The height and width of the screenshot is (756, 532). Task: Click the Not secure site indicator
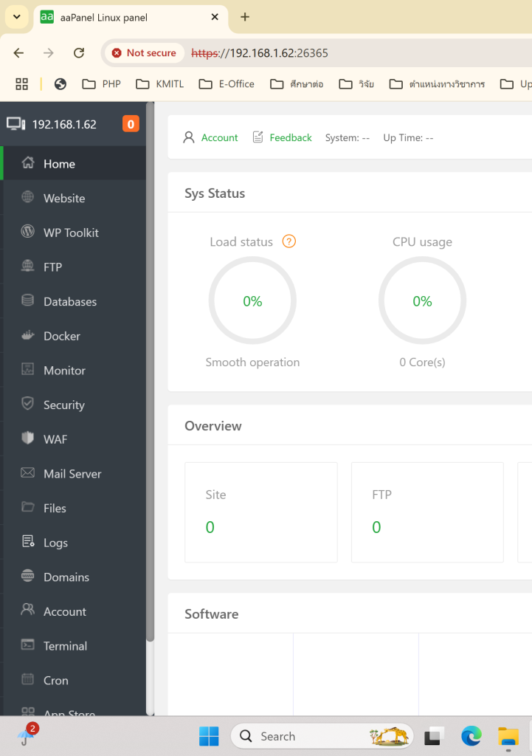pyautogui.click(x=144, y=53)
